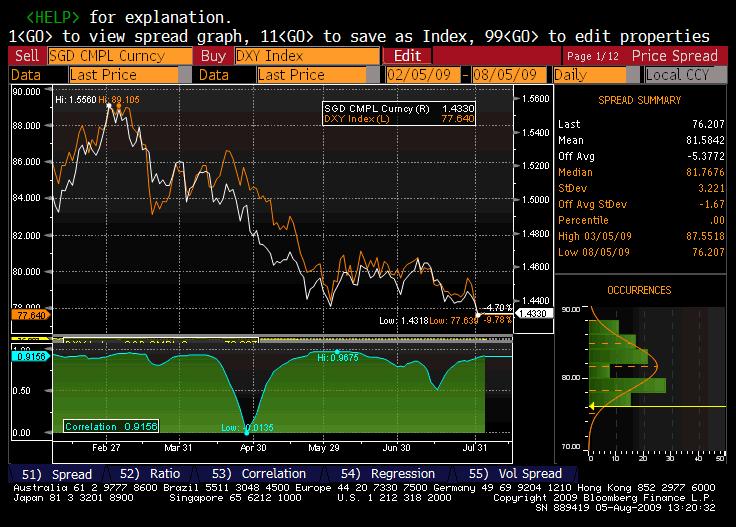Screen dimensions: 736x527
Task: Click the arrow next to Daily
Action: (634, 75)
